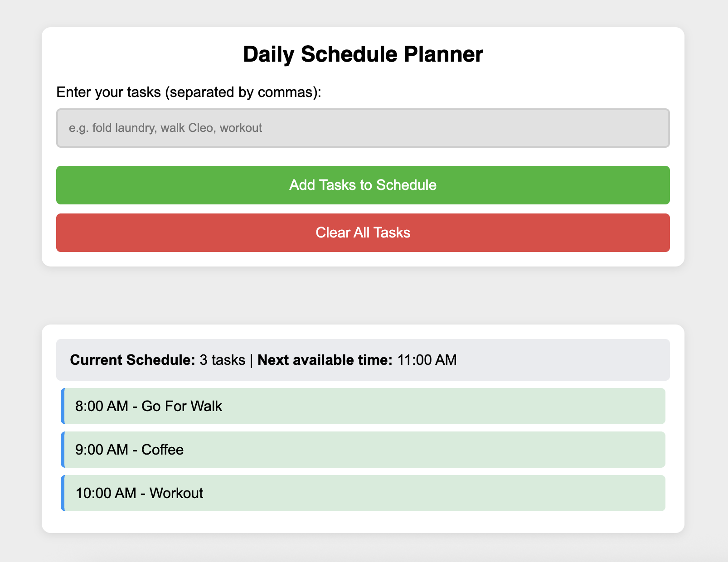Click the blue accent bar beside Coffee
The width and height of the screenshot is (728, 562).
[63, 450]
